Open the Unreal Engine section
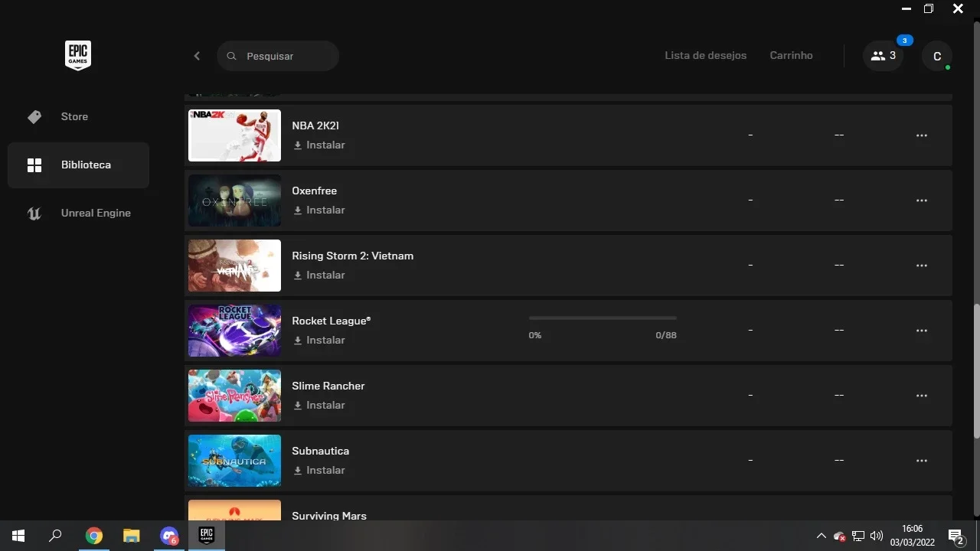This screenshot has width=980, height=551. [78, 214]
